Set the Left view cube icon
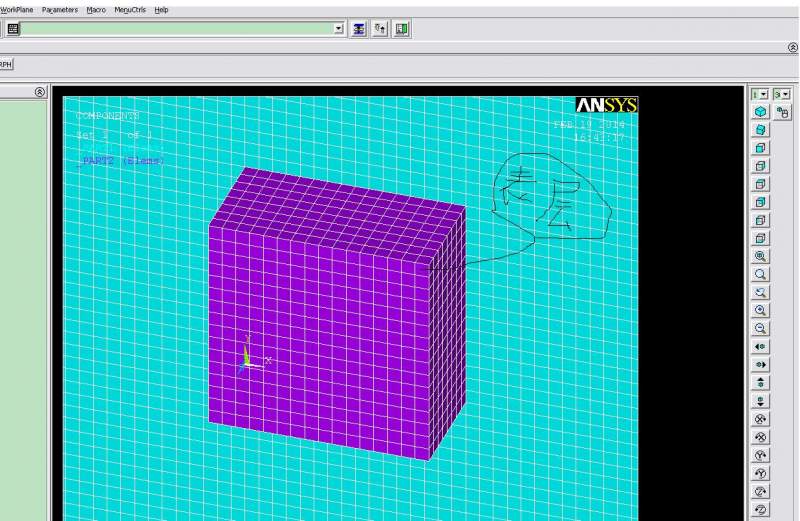 point(760,220)
